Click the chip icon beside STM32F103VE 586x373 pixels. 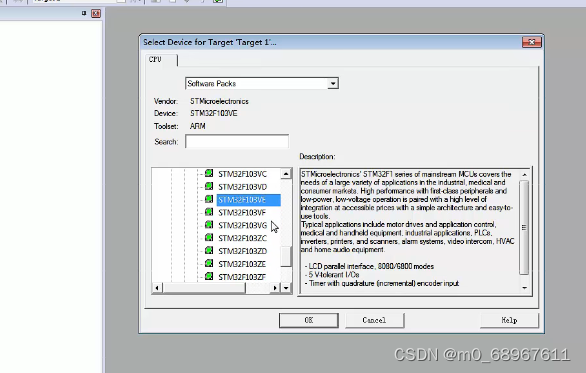(x=209, y=199)
